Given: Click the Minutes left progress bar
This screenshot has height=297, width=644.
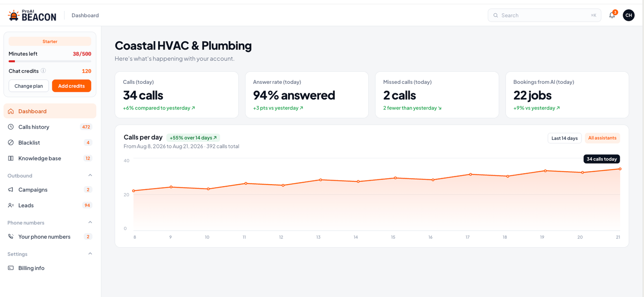Looking at the screenshot, I should pyautogui.click(x=50, y=61).
